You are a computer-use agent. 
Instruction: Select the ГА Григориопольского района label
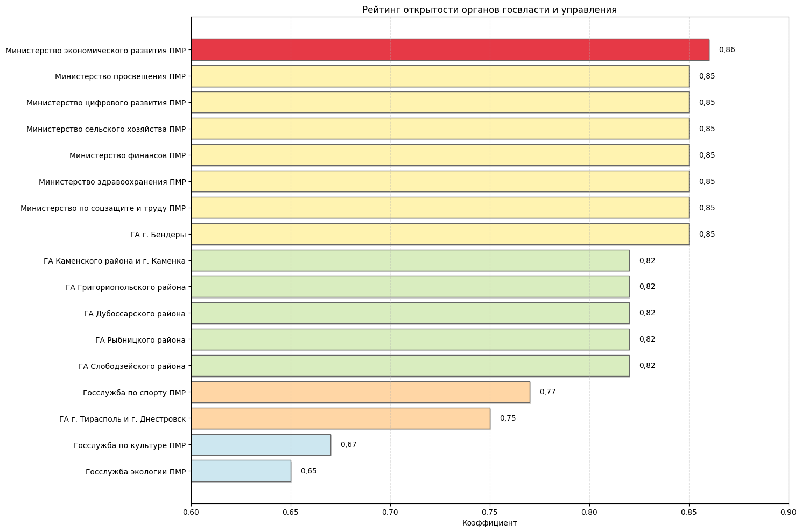coord(125,287)
